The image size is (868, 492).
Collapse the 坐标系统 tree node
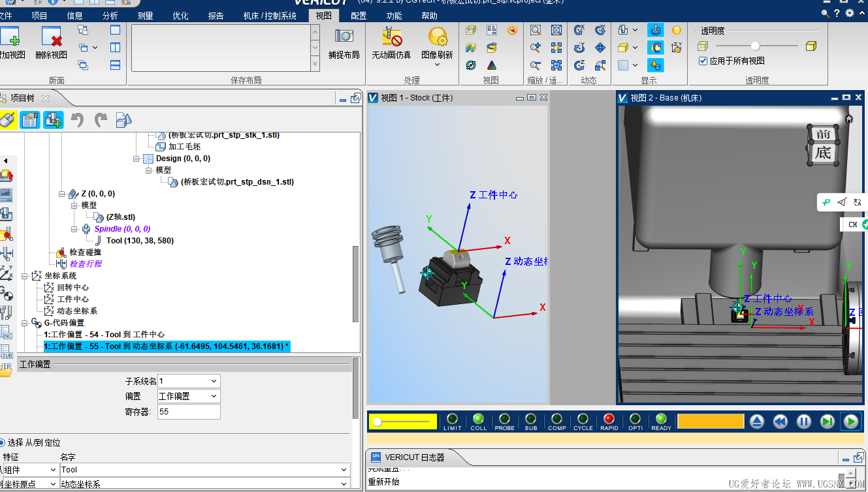click(25, 276)
